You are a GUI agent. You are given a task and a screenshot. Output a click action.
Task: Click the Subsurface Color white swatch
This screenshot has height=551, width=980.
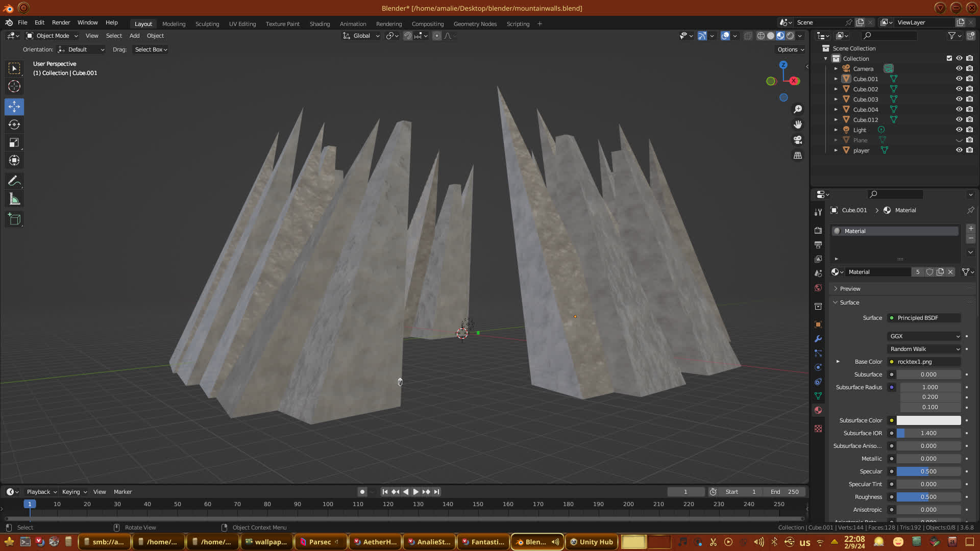(x=928, y=420)
